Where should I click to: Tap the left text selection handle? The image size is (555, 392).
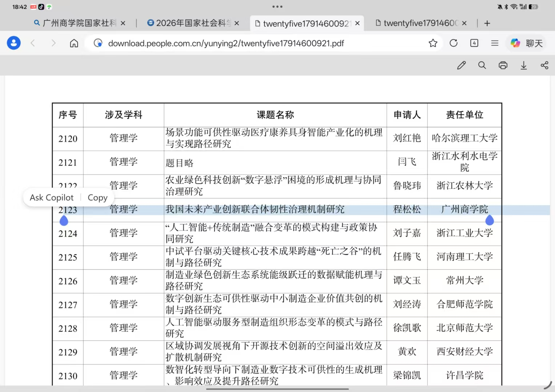click(64, 220)
